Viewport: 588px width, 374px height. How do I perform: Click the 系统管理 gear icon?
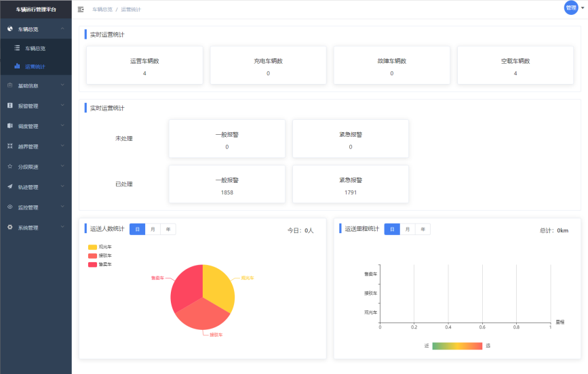pyautogui.click(x=10, y=228)
